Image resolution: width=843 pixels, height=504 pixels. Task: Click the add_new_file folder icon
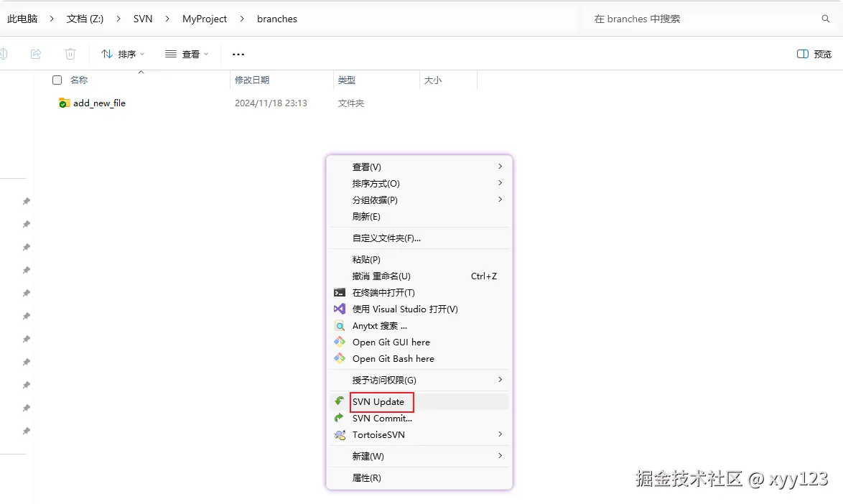(x=64, y=103)
